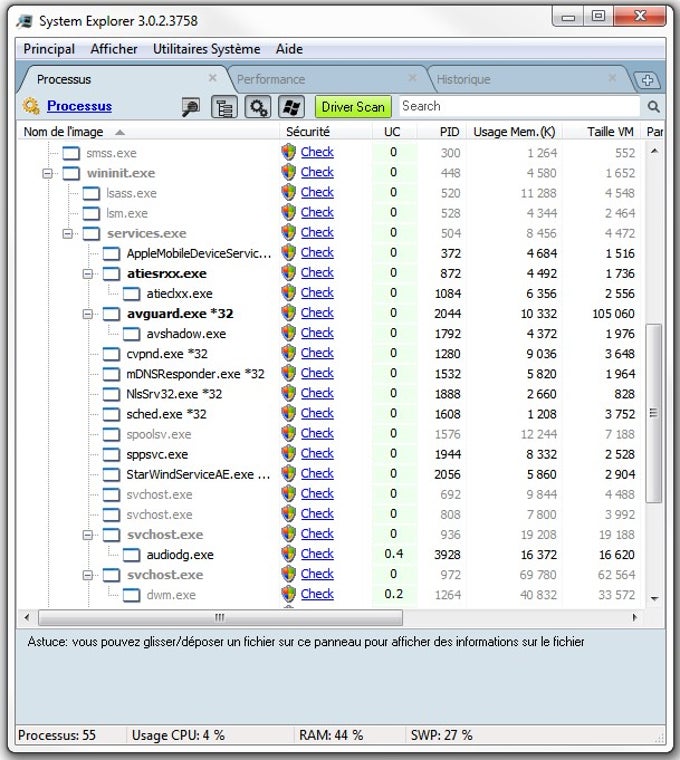The height and width of the screenshot is (760, 680).
Task: Click the vertical scrollbar thumb
Action: click(x=654, y=413)
